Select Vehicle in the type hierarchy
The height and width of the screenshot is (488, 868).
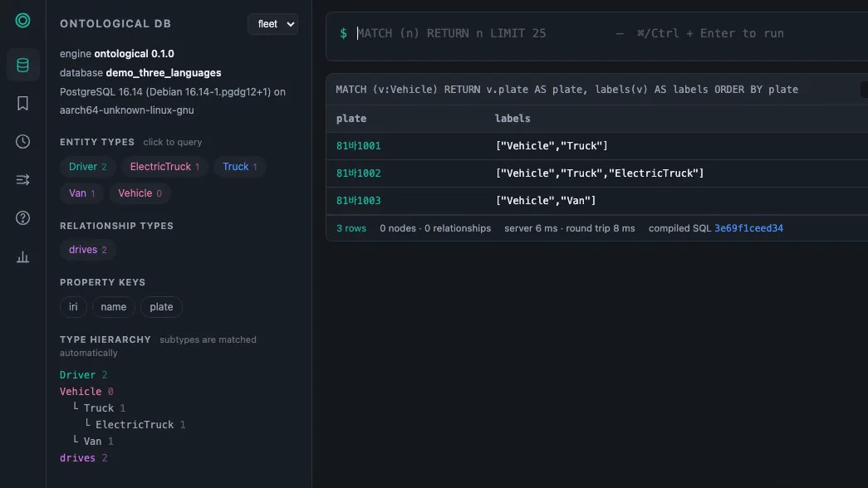click(x=81, y=391)
